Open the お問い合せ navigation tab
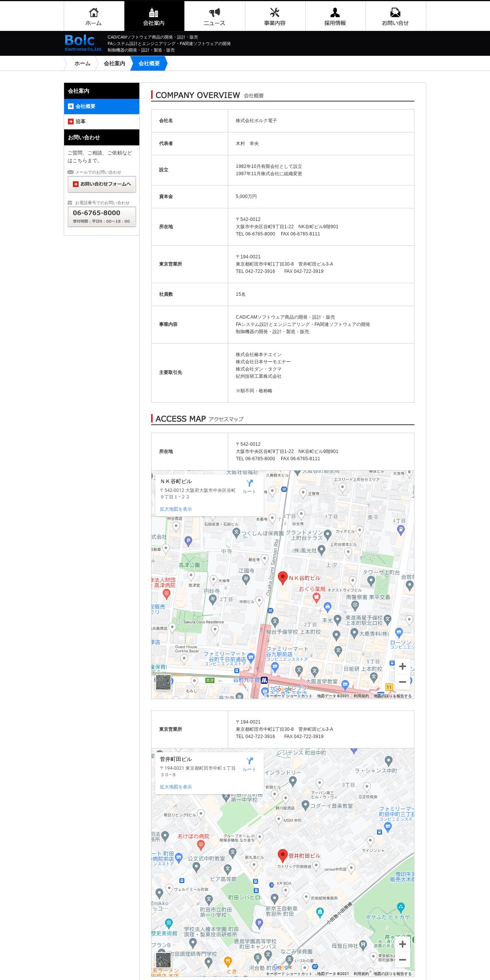This screenshot has height=980, width=490. pos(395,16)
